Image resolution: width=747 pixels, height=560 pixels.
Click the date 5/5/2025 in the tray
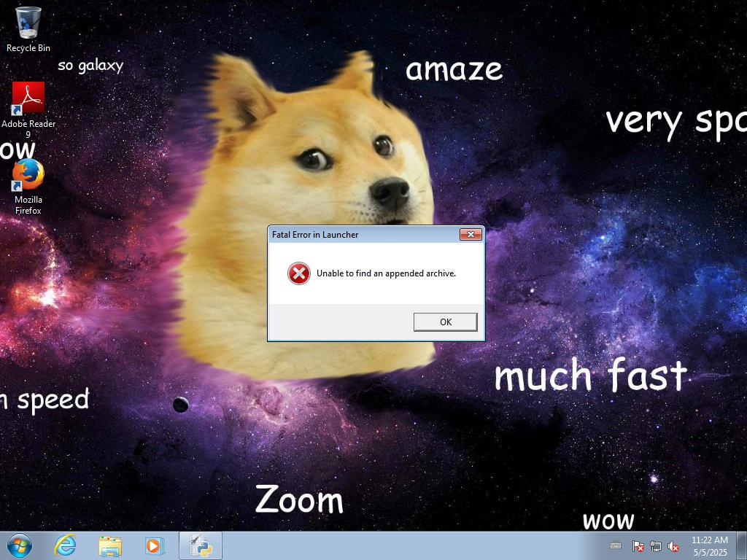[710, 553]
